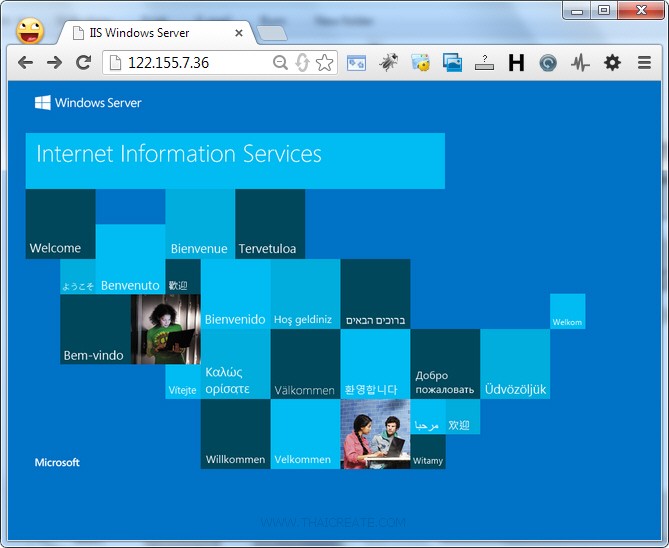Click the Arabic مرحبا tile
This screenshot has height=548, width=669.
pyautogui.click(x=428, y=417)
